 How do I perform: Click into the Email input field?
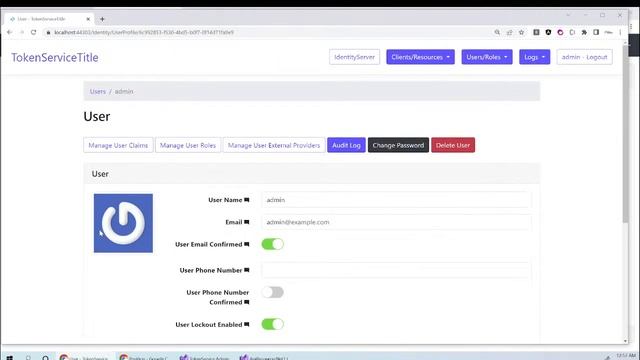click(x=396, y=222)
